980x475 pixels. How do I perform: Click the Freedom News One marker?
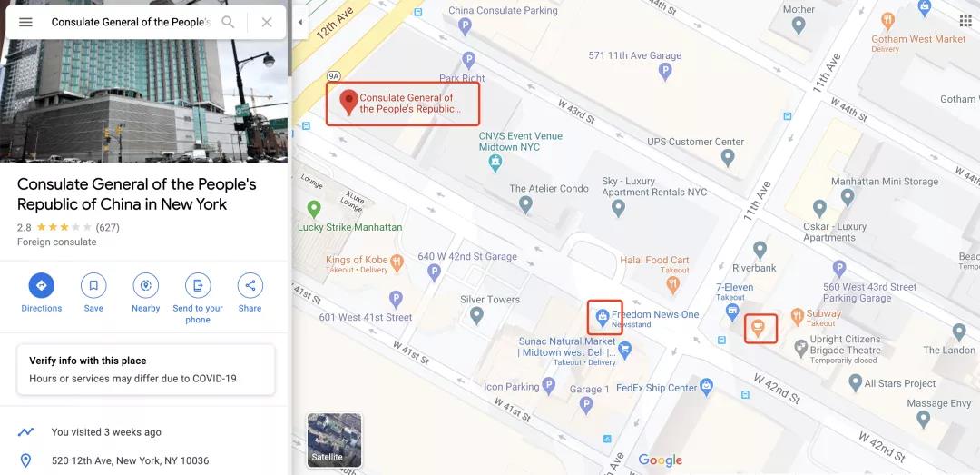(x=603, y=316)
